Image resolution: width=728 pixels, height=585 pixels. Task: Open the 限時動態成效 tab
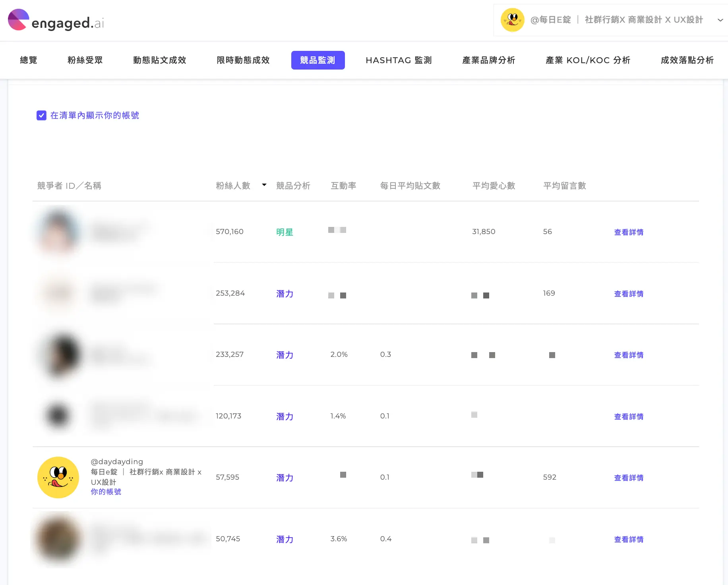coord(243,60)
